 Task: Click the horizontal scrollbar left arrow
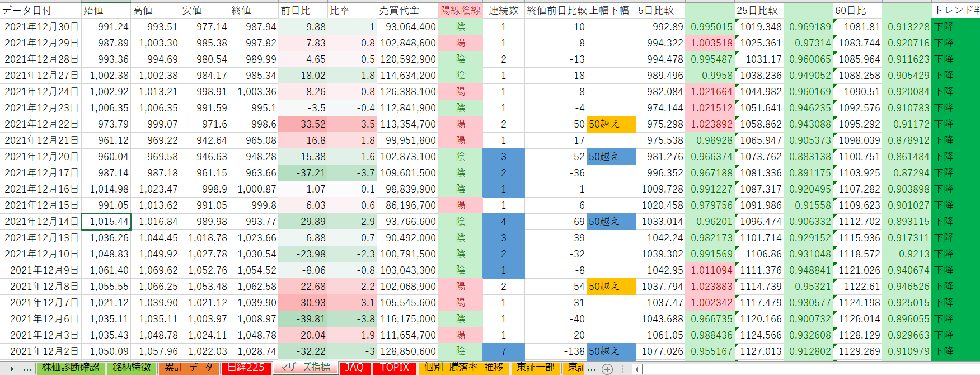click(x=636, y=369)
